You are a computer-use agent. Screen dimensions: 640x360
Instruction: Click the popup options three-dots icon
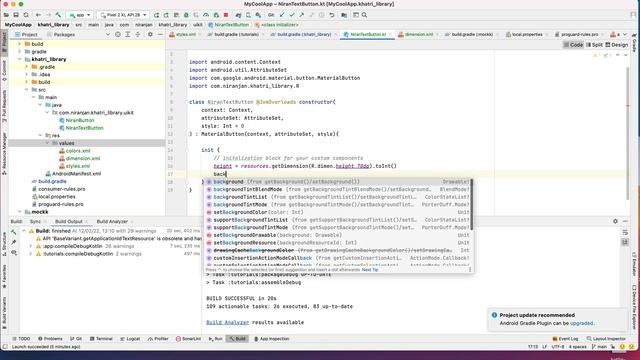[470, 270]
